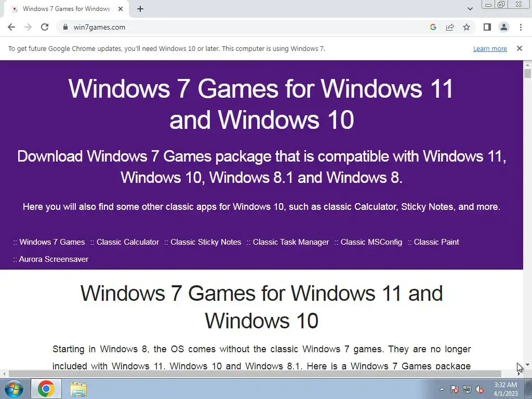This screenshot has width=532, height=399.
Task: Bookmark this tab with the star icon
Action: click(x=467, y=27)
